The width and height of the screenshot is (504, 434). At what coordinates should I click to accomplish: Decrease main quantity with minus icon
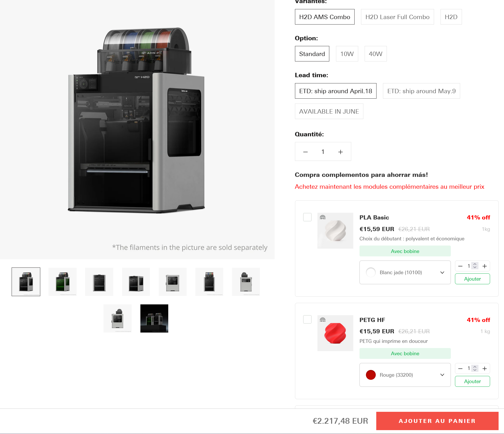pos(306,152)
